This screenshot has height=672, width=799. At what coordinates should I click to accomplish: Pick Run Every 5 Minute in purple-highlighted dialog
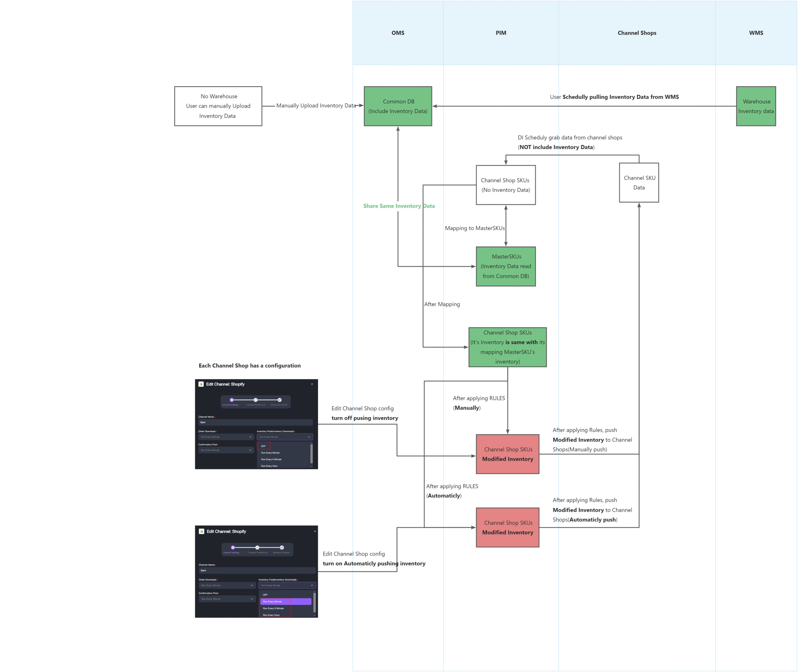click(273, 608)
